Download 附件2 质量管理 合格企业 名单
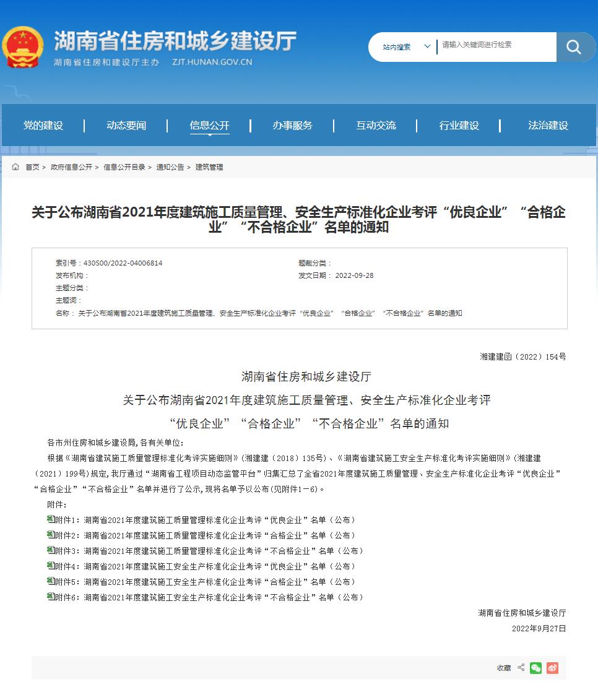 point(205,535)
